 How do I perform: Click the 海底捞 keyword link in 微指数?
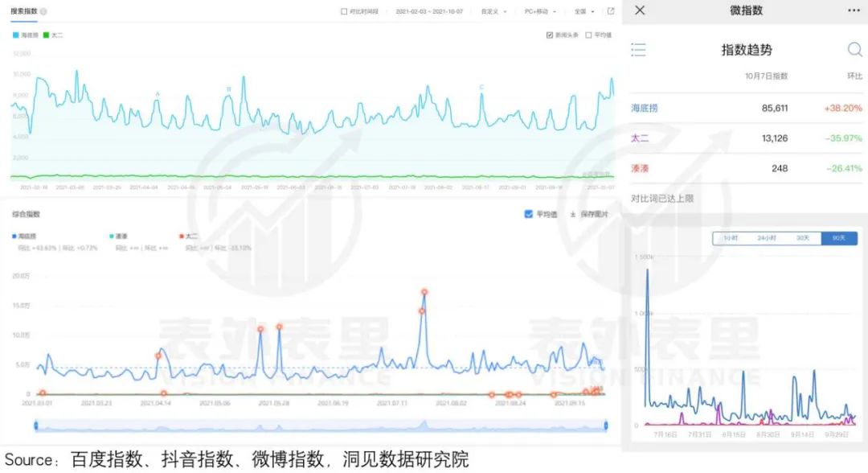[x=644, y=108]
